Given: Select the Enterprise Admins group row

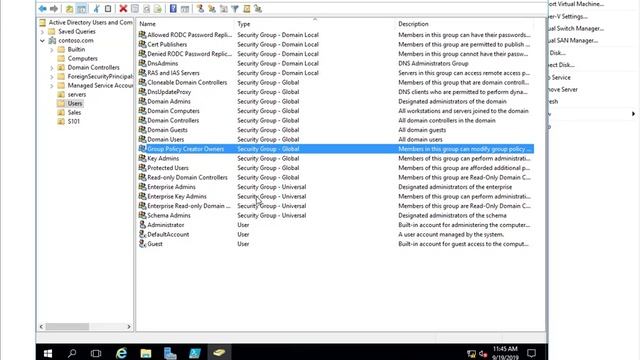Looking at the screenshot, I should point(336,187).
